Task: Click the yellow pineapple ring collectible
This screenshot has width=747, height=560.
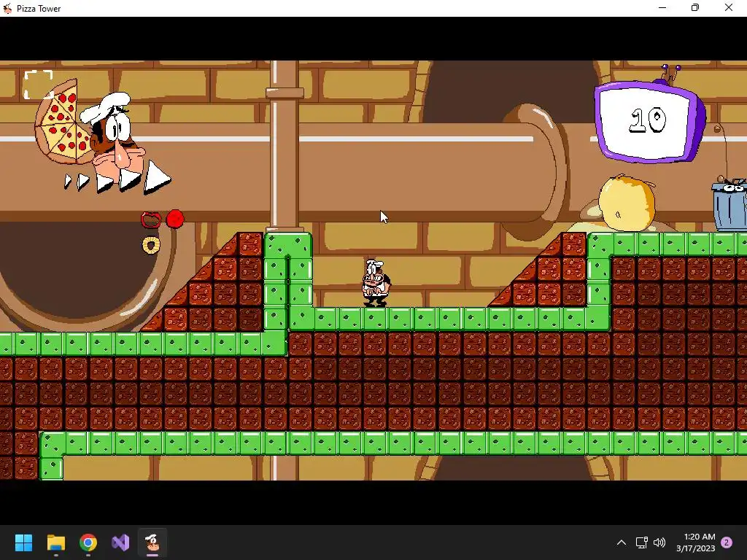Action: [x=151, y=245]
